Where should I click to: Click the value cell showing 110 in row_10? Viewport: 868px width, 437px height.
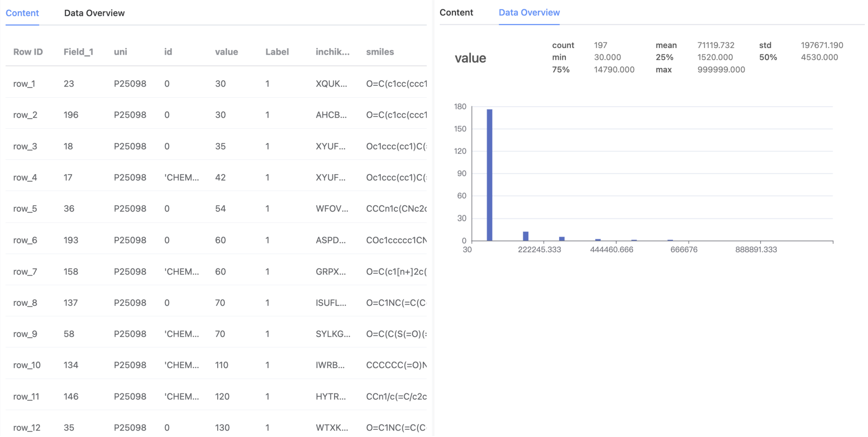(x=222, y=365)
